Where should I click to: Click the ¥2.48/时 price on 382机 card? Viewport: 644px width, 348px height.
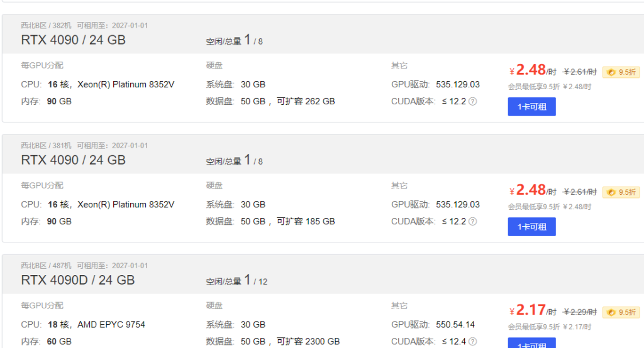pos(533,70)
